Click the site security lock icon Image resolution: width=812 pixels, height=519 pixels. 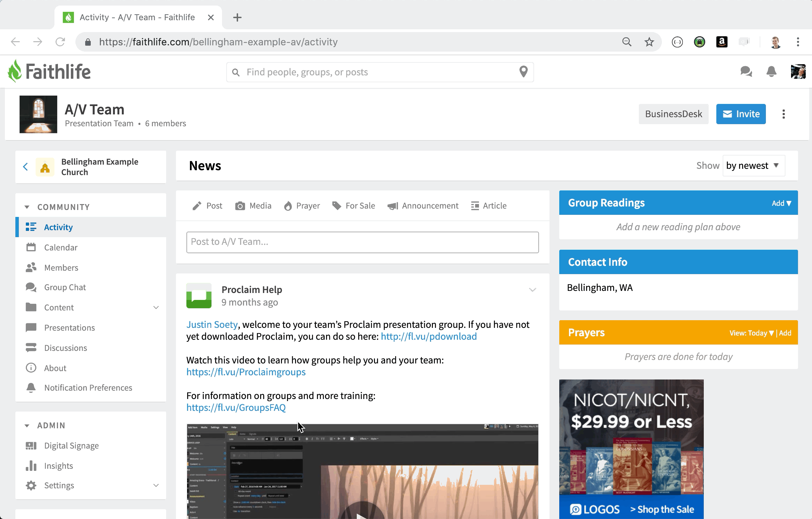pyautogui.click(x=88, y=42)
